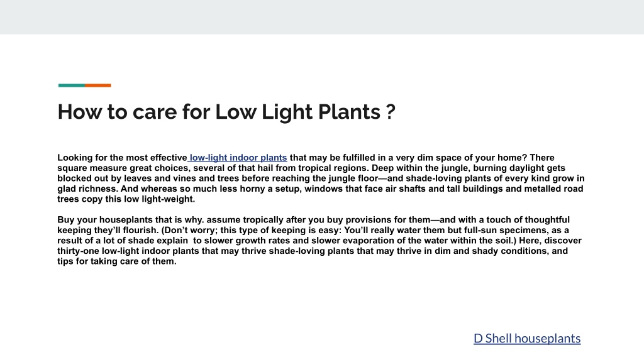Click the question mark in the slide title
The image size is (644, 362).
(x=391, y=112)
